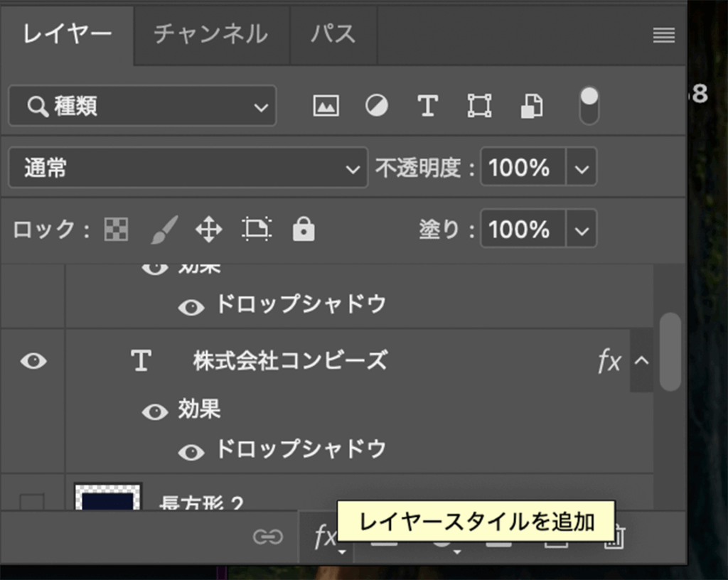Switch to the チャンネル tab
Screen dimensions: 728x580
coord(210,34)
